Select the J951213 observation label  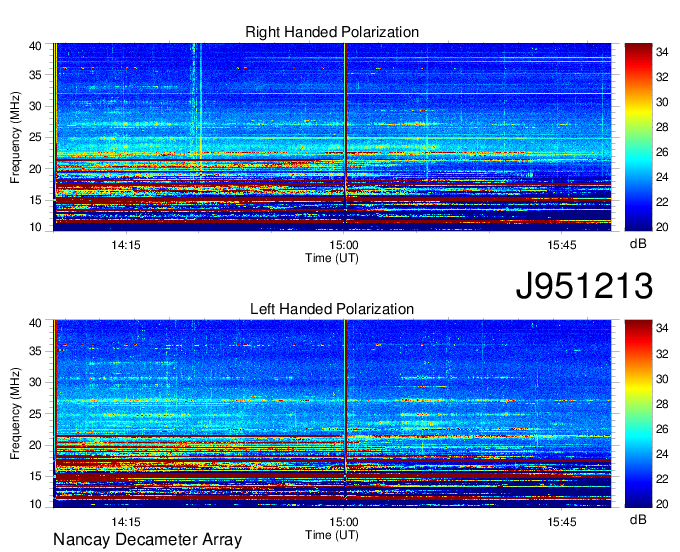pos(584,286)
